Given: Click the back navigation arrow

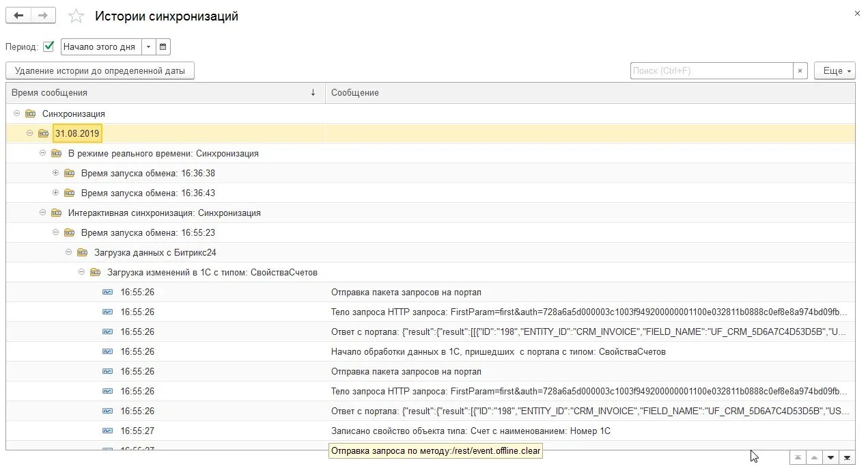Looking at the screenshot, I should (18, 16).
